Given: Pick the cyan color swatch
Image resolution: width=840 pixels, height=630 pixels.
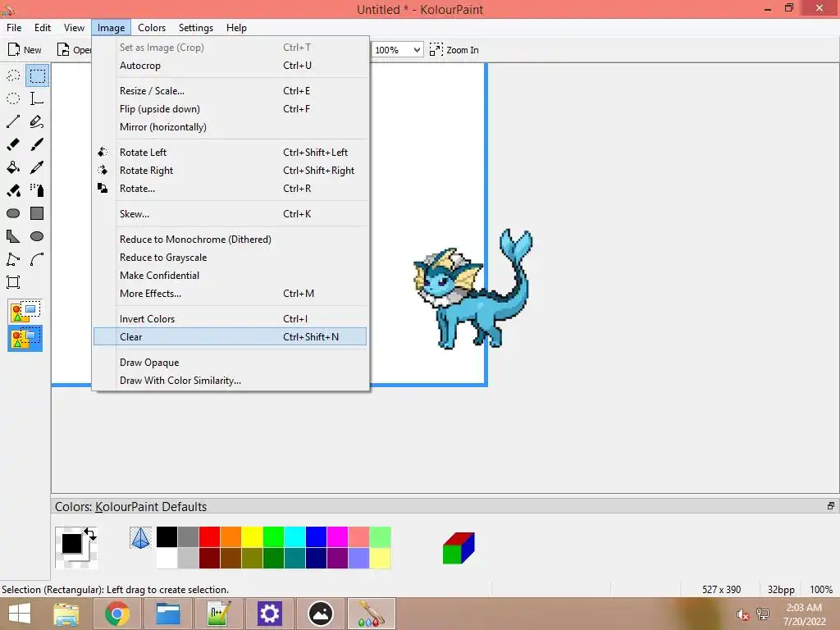Looking at the screenshot, I should [294, 536].
